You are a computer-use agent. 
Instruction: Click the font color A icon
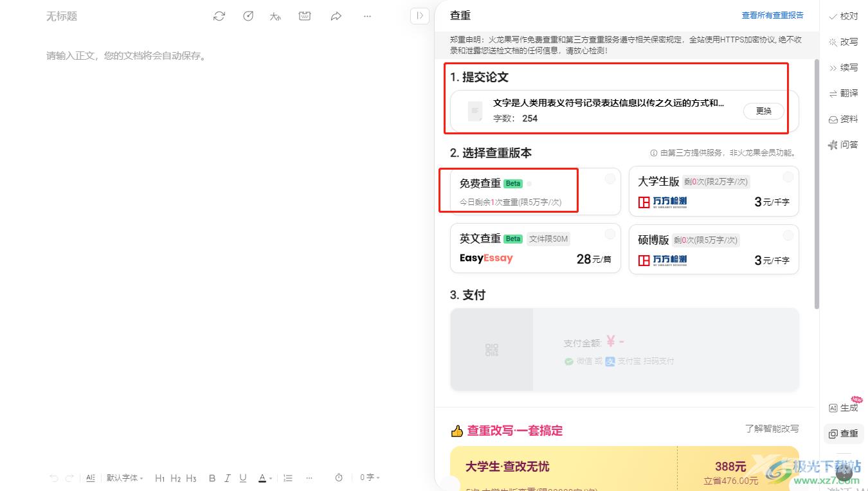262,478
